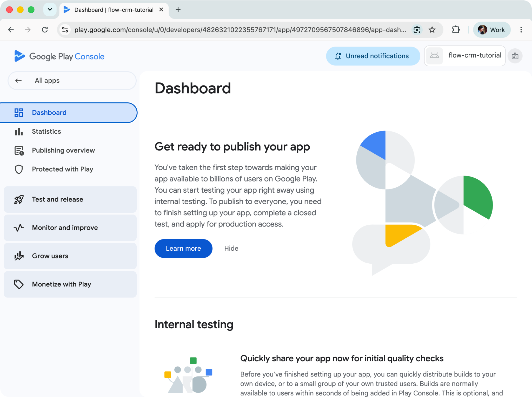View site information icon in address bar
This screenshot has height=397, width=532.
(x=65, y=30)
